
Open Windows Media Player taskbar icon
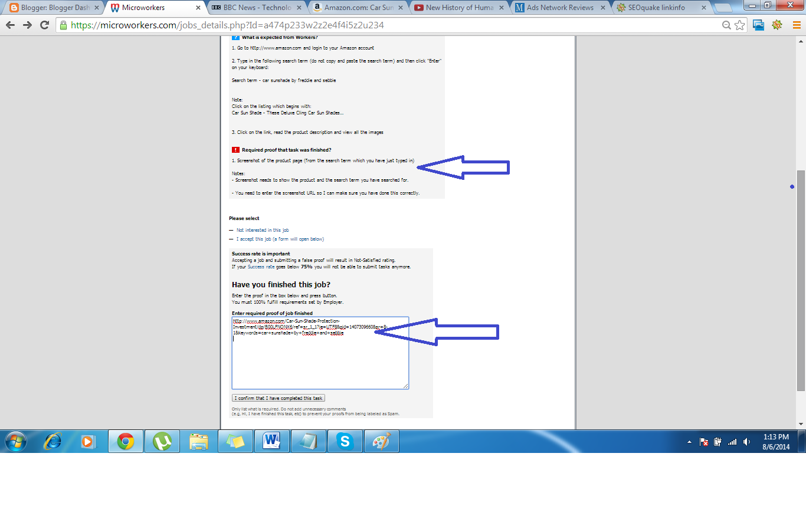click(x=89, y=441)
